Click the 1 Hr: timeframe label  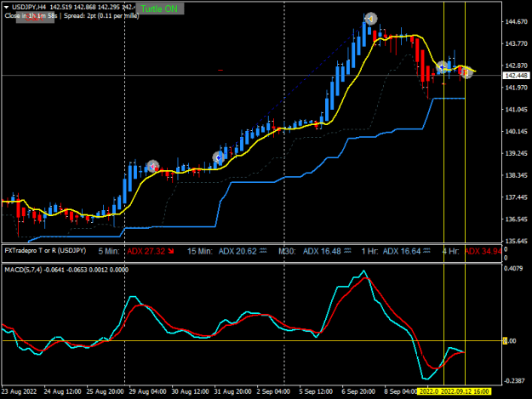pyautogui.click(x=369, y=251)
